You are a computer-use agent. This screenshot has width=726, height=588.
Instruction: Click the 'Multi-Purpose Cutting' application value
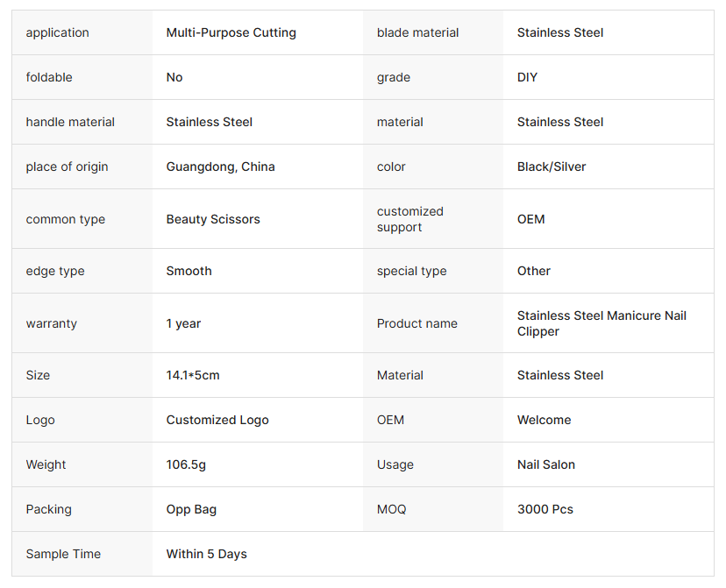pos(231,32)
